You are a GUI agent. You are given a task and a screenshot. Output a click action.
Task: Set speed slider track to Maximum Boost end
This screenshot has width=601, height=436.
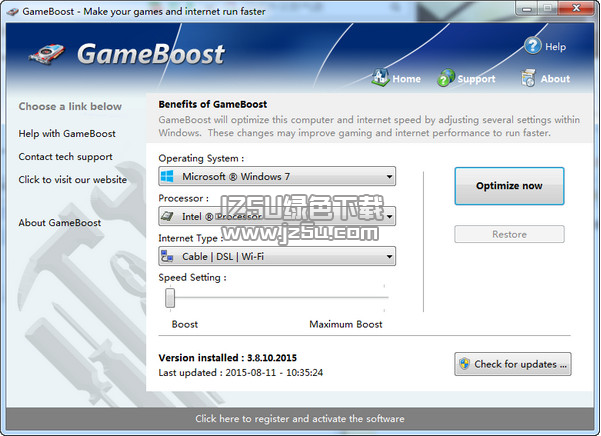(x=384, y=297)
